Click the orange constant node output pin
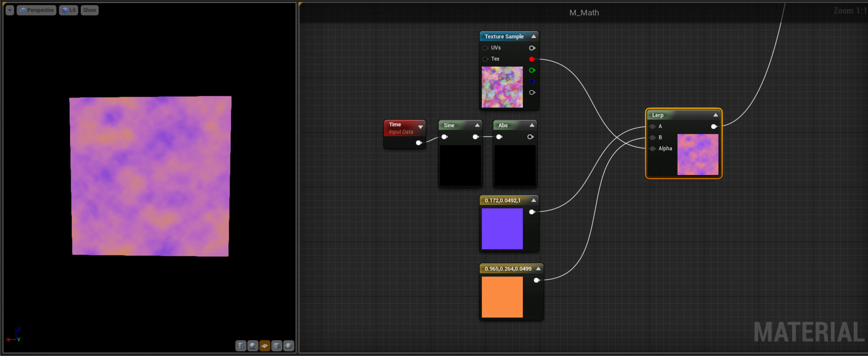 click(536, 280)
